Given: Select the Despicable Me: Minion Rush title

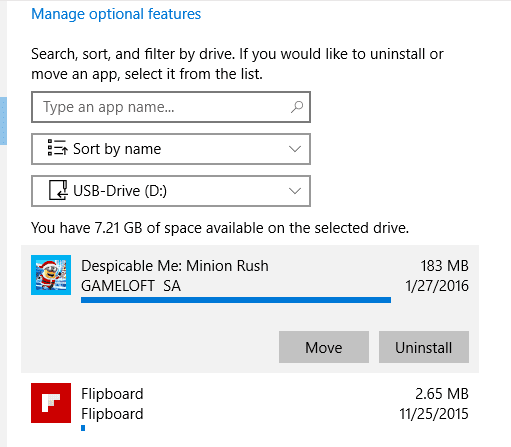Looking at the screenshot, I should (175, 266).
